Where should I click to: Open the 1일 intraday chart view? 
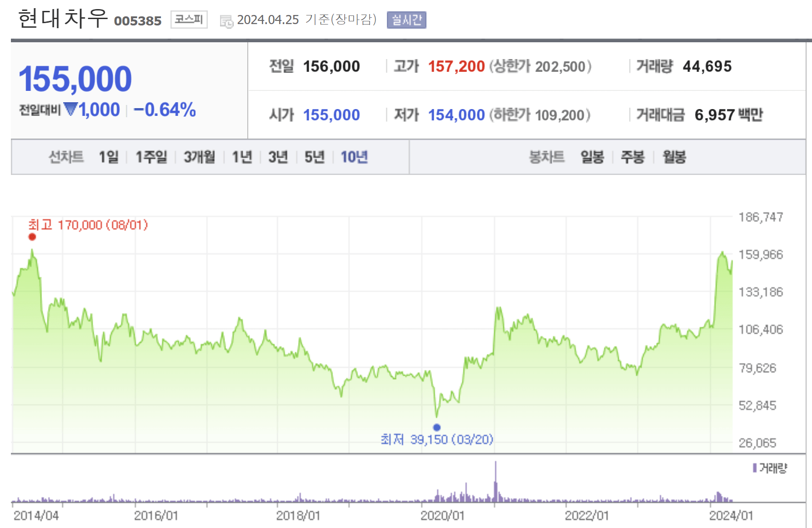pos(109,157)
